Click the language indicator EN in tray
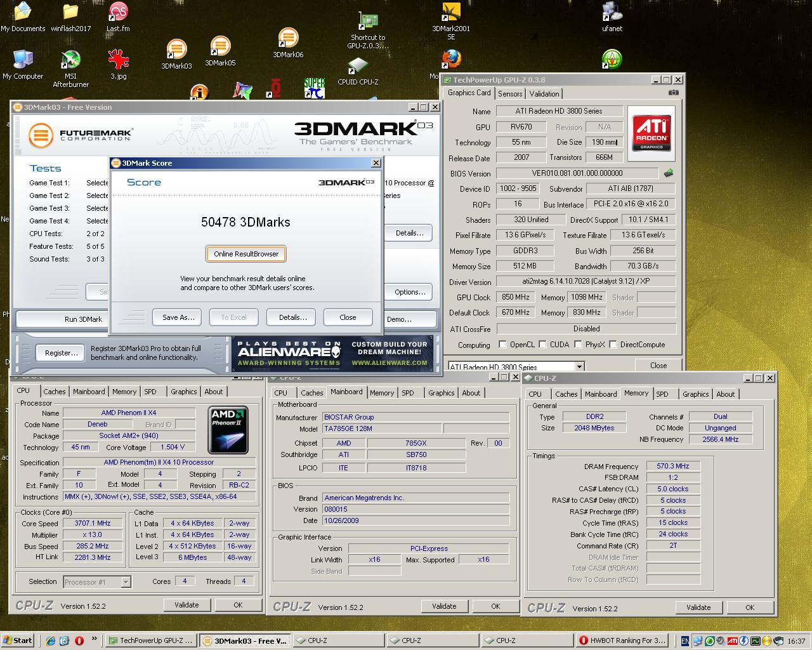The width and height of the screenshot is (812, 650). pos(685,641)
